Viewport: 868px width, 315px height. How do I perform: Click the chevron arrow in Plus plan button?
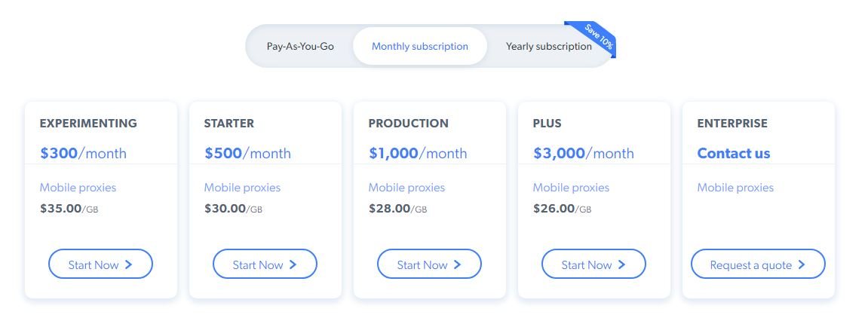point(622,265)
